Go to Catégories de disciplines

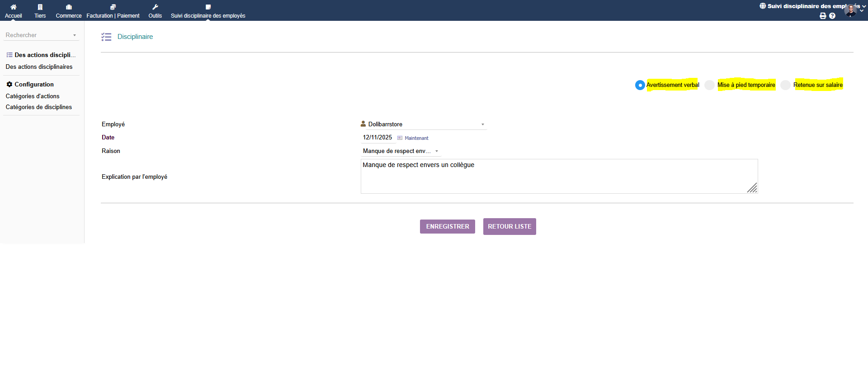pyautogui.click(x=39, y=107)
